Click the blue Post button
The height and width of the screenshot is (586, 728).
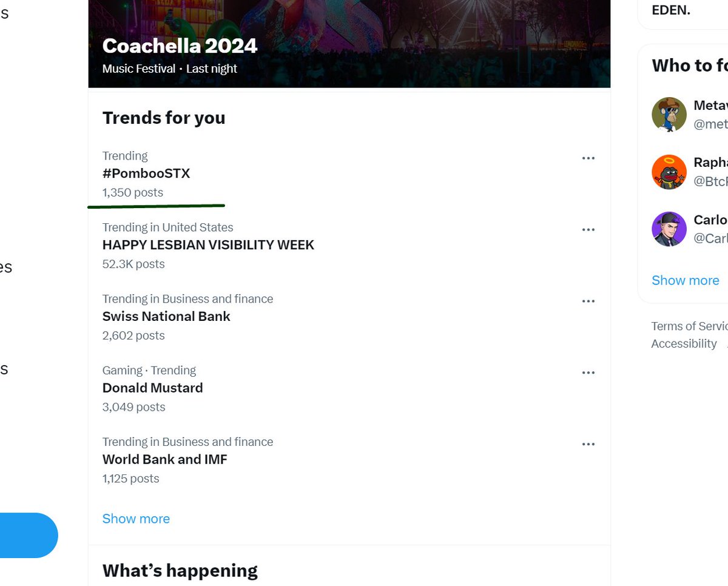pyautogui.click(x=29, y=535)
